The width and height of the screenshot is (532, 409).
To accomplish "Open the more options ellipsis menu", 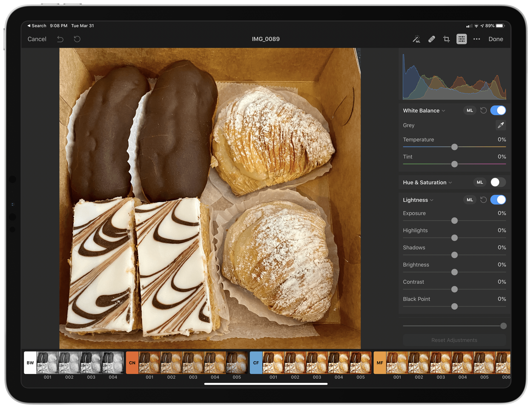I will coord(477,39).
